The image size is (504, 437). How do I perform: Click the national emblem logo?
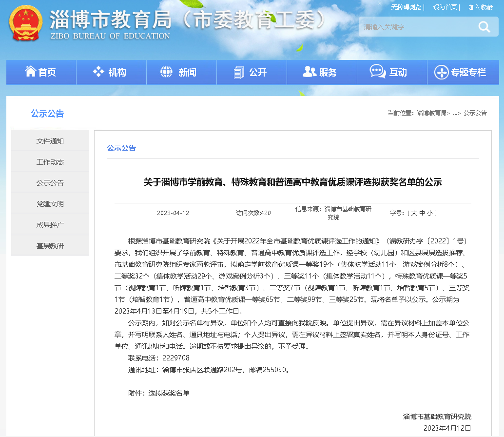point(26,23)
